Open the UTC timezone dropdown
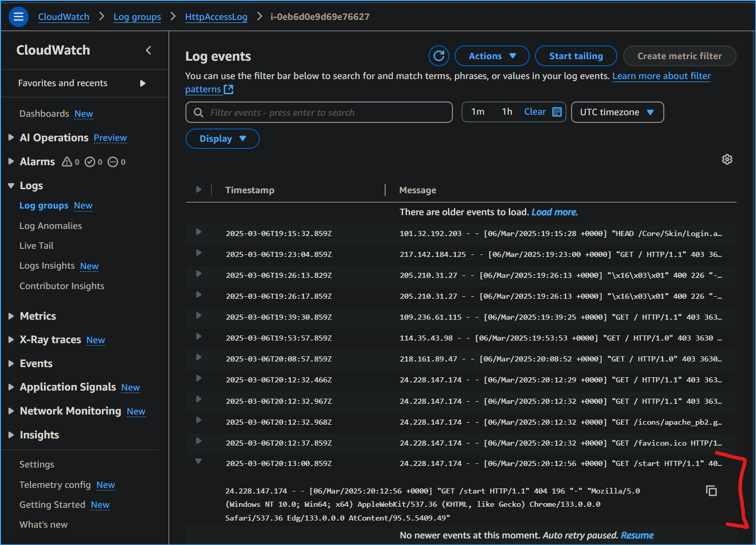Viewport: 756px width, 545px height. [617, 112]
